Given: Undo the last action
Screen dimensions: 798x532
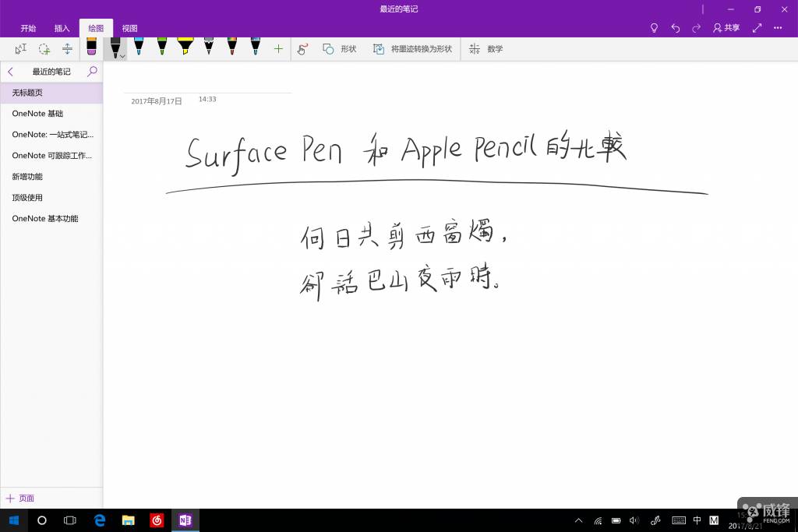Looking at the screenshot, I should 676,28.
